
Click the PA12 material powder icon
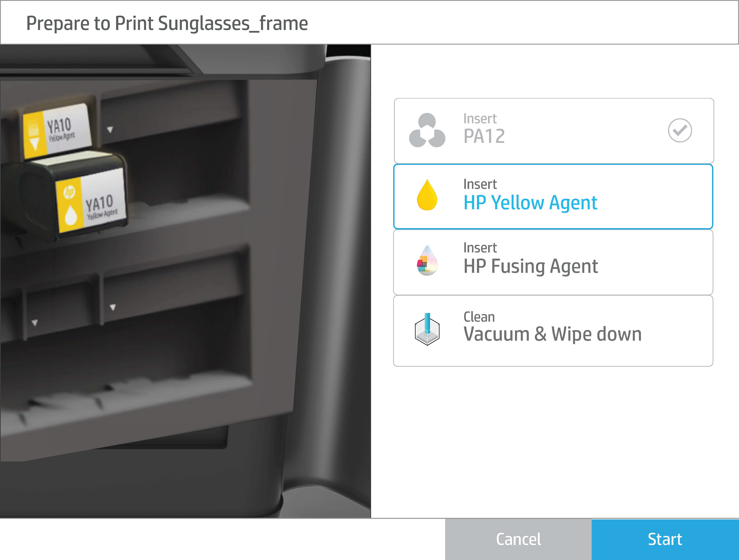427,130
